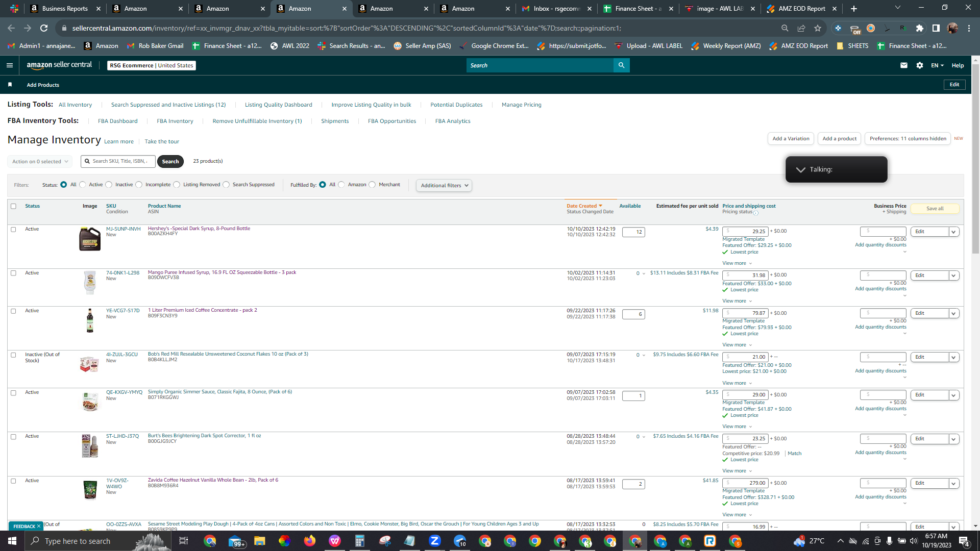Select the Incomplete status radio button
This screenshot has height=551, width=980.
(139, 185)
